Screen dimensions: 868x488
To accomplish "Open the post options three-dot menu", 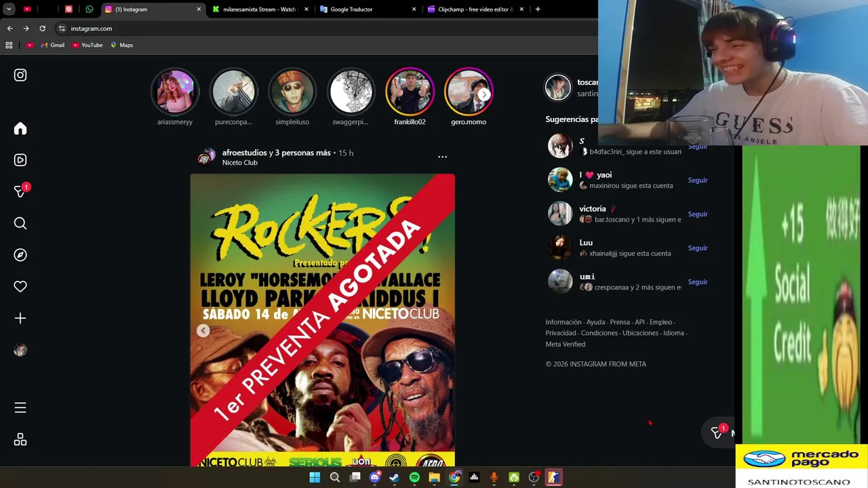I will pos(442,157).
